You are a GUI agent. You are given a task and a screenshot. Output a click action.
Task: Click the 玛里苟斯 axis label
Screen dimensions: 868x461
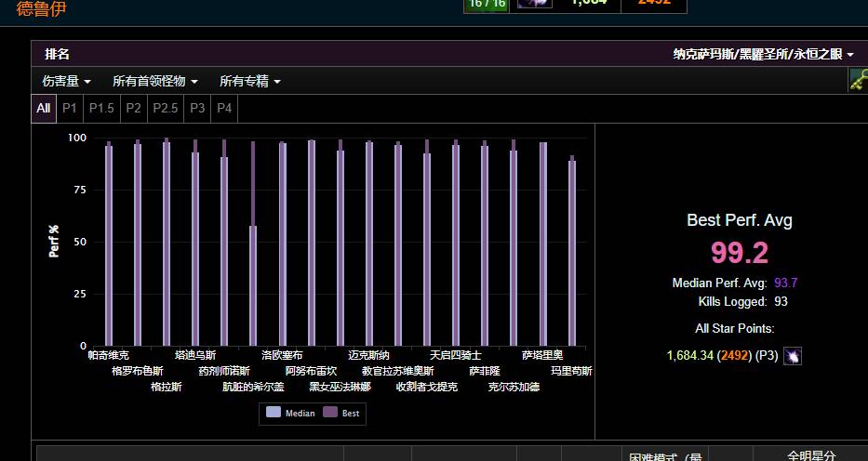(x=571, y=371)
